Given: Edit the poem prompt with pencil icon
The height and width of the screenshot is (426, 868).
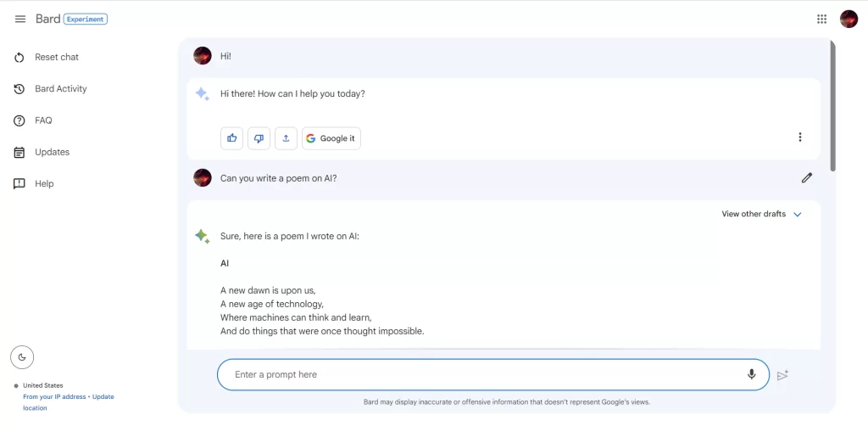Looking at the screenshot, I should (807, 178).
